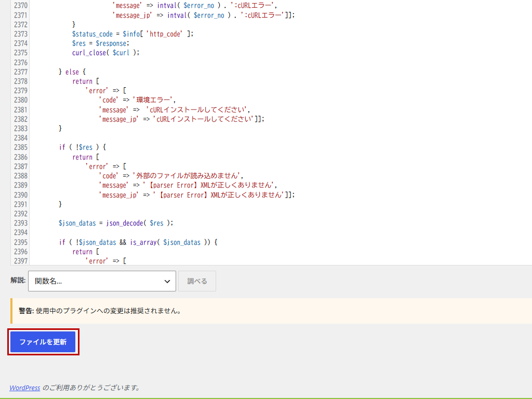Click the 警告 warning notice text
This screenshot has width=532, height=399.
click(x=100, y=311)
